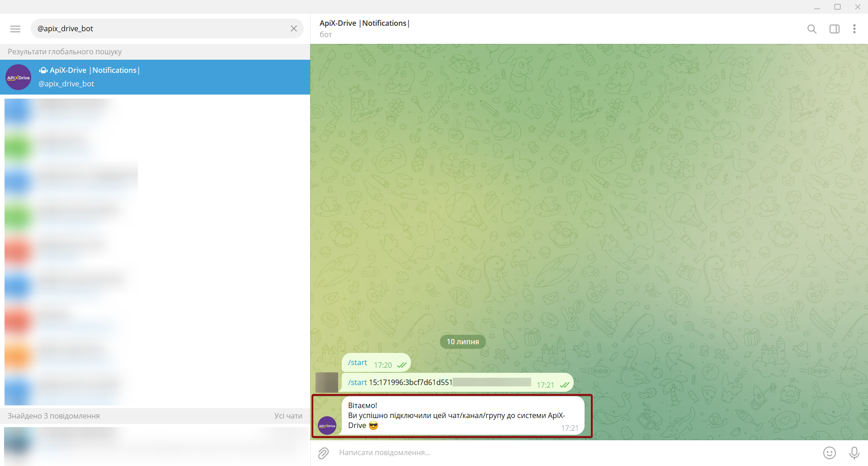Click the /start command sent at 17:20
Image resolution: width=868 pixels, height=466 pixels.
pyautogui.click(x=358, y=363)
